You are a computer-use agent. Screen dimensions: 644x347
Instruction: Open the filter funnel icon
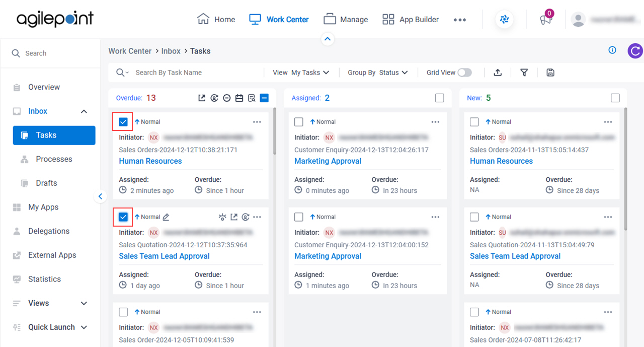524,73
